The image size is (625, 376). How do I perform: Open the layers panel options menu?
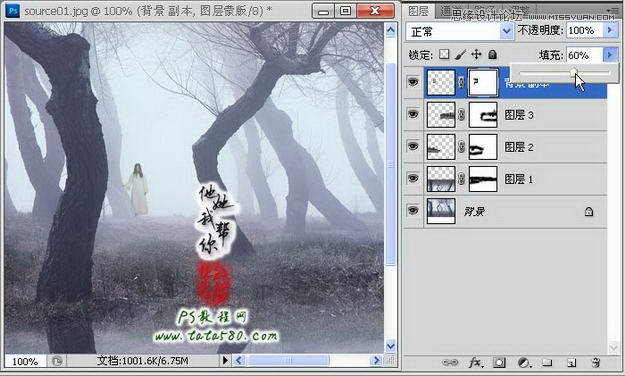point(613,10)
